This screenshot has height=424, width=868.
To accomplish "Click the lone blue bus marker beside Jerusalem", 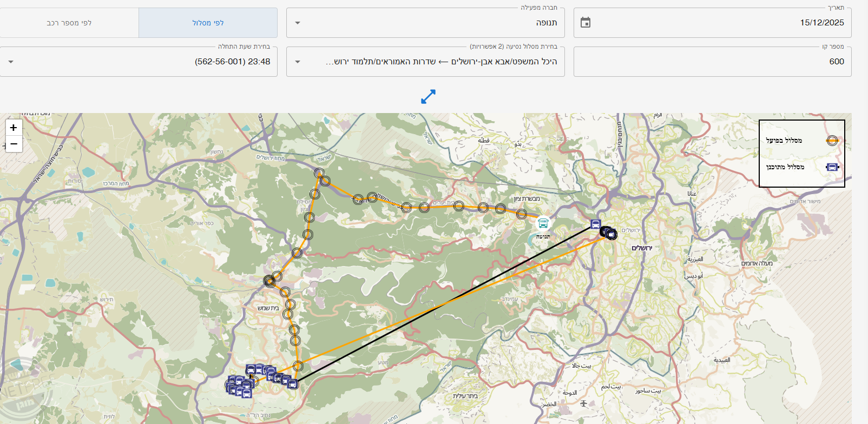I will pos(595,224).
